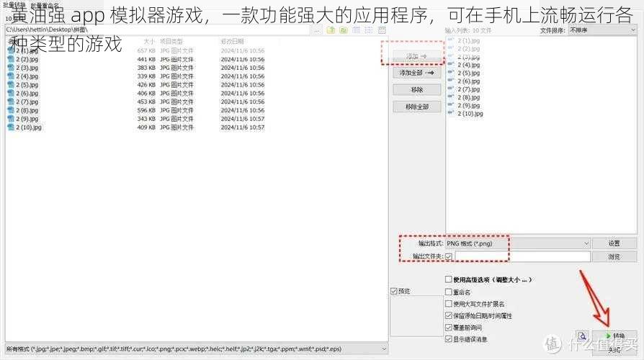
Task: Click the file icon of 2 (2).jpg in the source list
Action: pyautogui.click(x=11, y=59)
